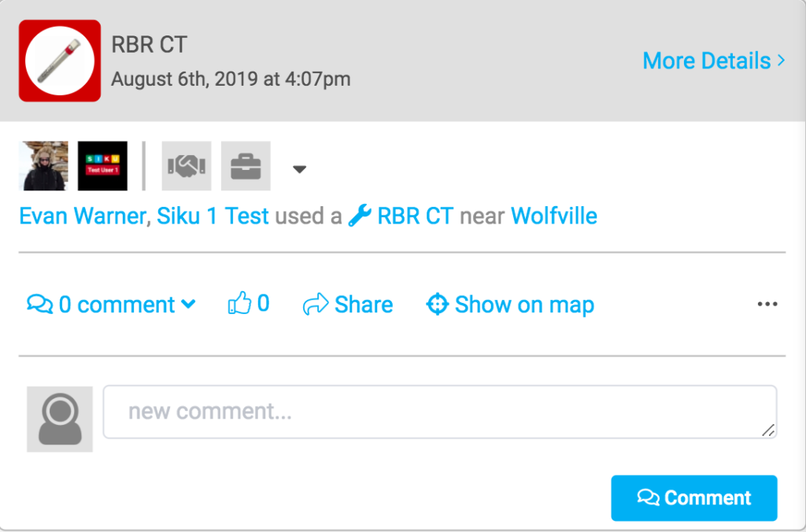Click the Siku Test User 1 avatar

(102, 166)
